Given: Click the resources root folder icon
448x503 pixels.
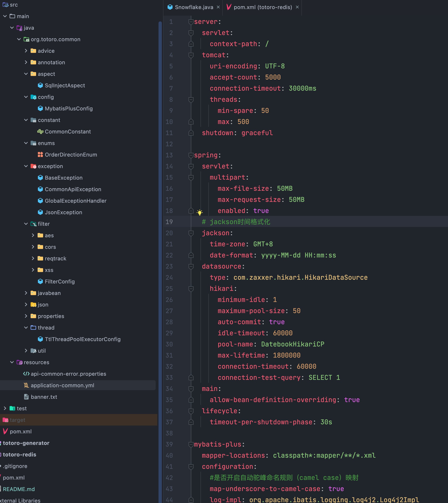Looking at the screenshot, I should pos(19,362).
